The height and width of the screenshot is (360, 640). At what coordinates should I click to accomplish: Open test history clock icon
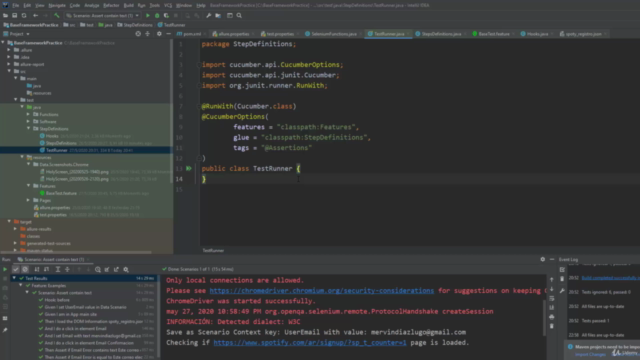(x=98, y=269)
